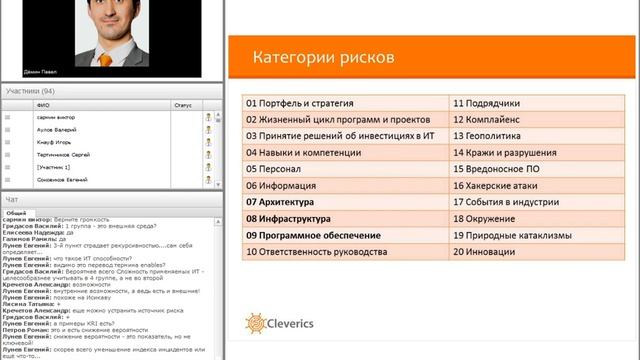Click the grip icon beside participant виктор
The width and height of the screenshot is (640, 360).
pos(7,118)
